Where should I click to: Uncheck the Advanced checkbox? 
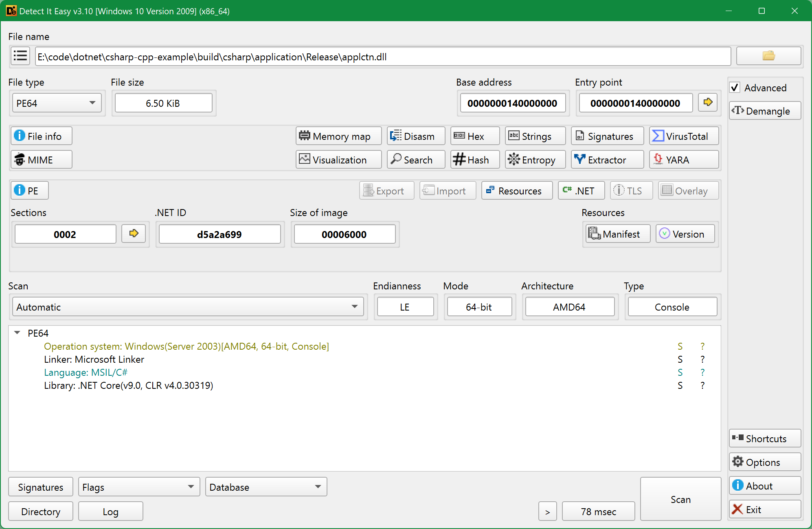coord(735,88)
